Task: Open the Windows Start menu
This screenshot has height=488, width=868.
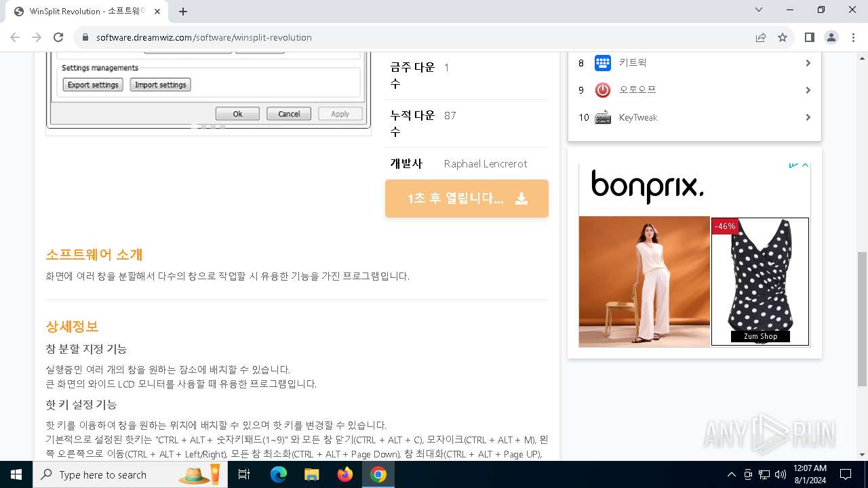Action: 16,474
